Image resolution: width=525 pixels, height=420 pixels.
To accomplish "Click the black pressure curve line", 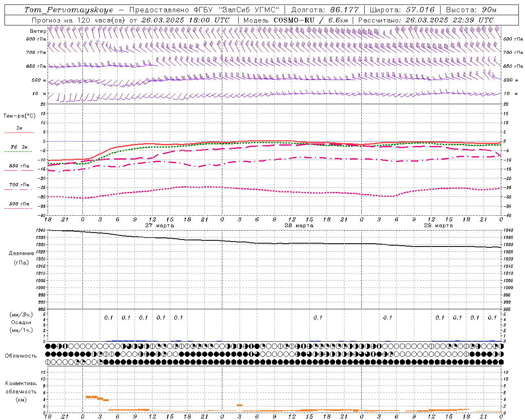I will click(x=275, y=243).
